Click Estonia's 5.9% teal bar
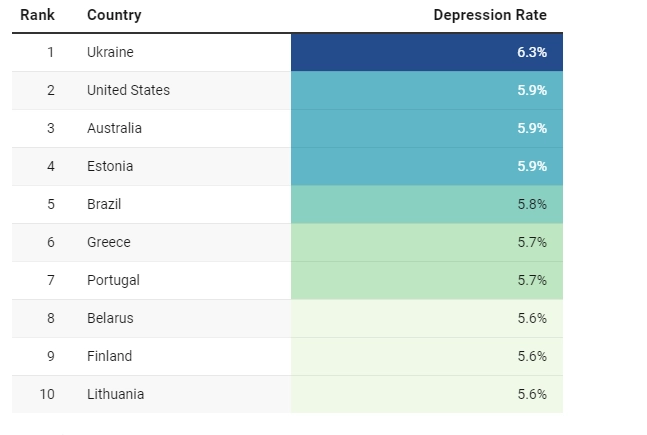This screenshot has width=647, height=435. point(426,166)
